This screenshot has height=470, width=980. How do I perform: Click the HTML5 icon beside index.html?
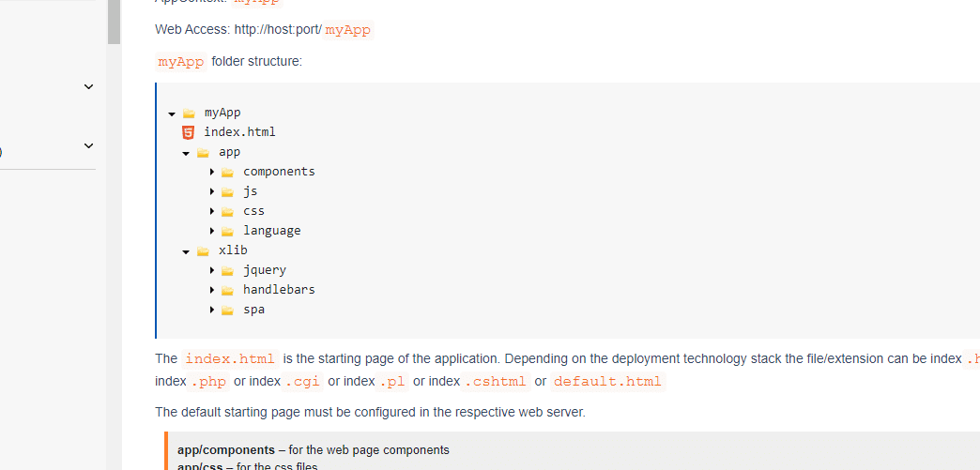click(x=189, y=132)
